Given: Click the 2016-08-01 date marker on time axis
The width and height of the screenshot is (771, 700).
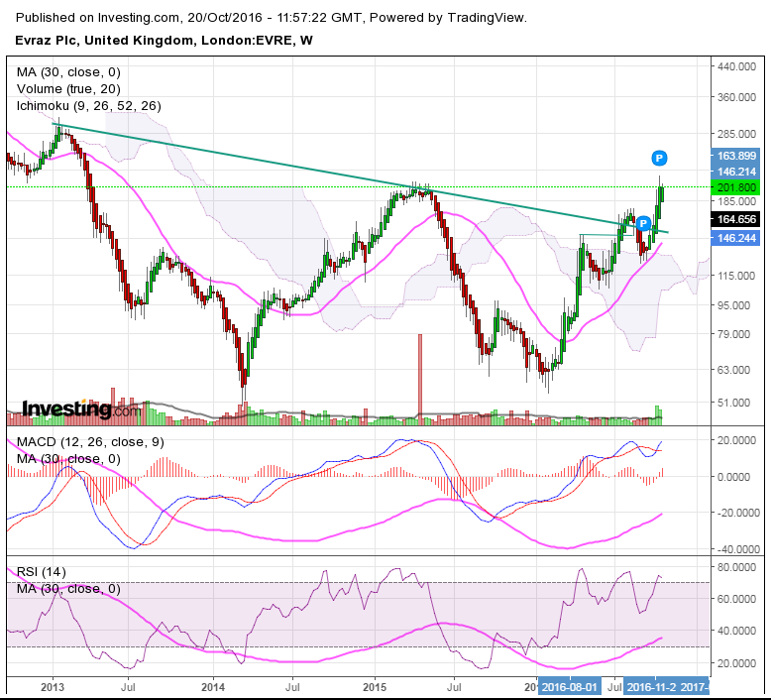Looking at the screenshot, I should pos(570,687).
